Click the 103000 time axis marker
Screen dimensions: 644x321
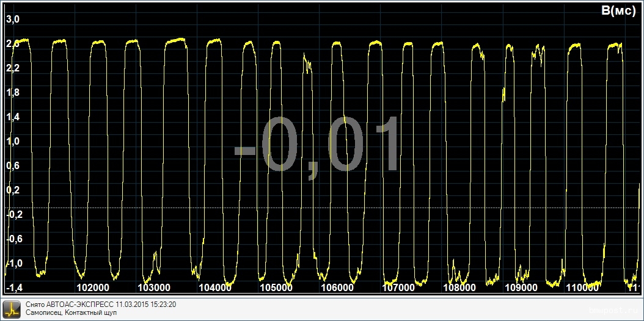pos(153,287)
